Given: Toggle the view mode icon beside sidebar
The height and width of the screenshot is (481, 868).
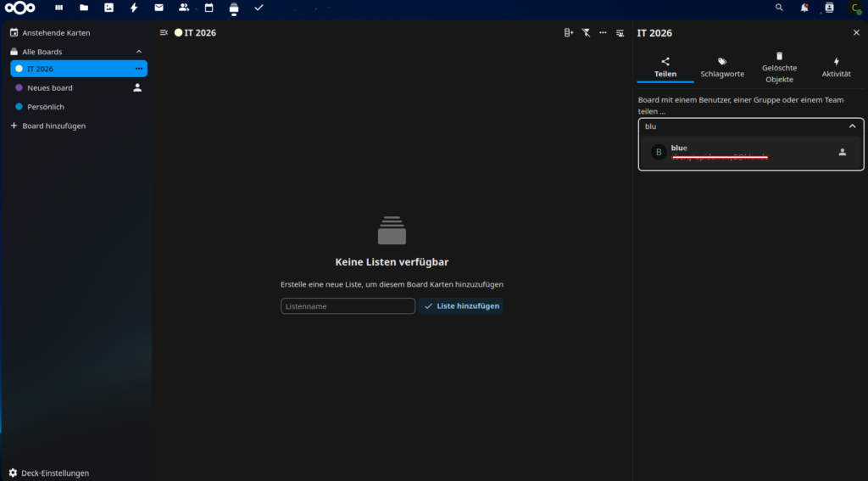Looking at the screenshot, I should (x=620, y=32).
